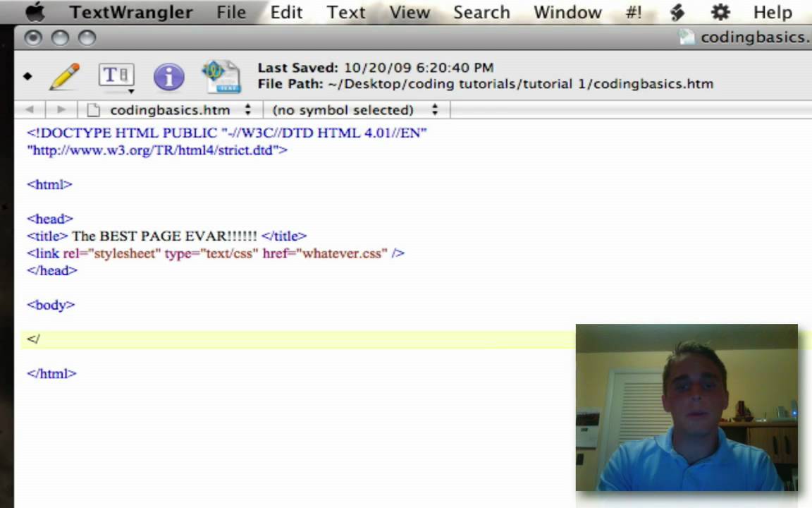Click the opening <html> tag line
Viewport: 812px width, 508px height.
[50, 185]
